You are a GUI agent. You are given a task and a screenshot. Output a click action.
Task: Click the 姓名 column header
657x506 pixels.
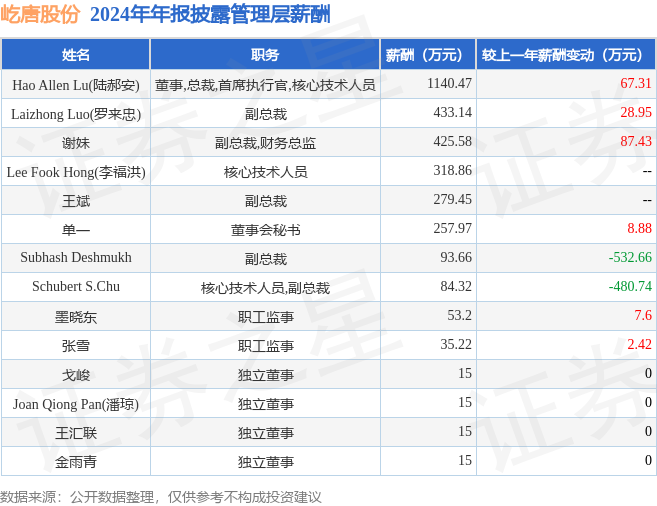(76, 54)
